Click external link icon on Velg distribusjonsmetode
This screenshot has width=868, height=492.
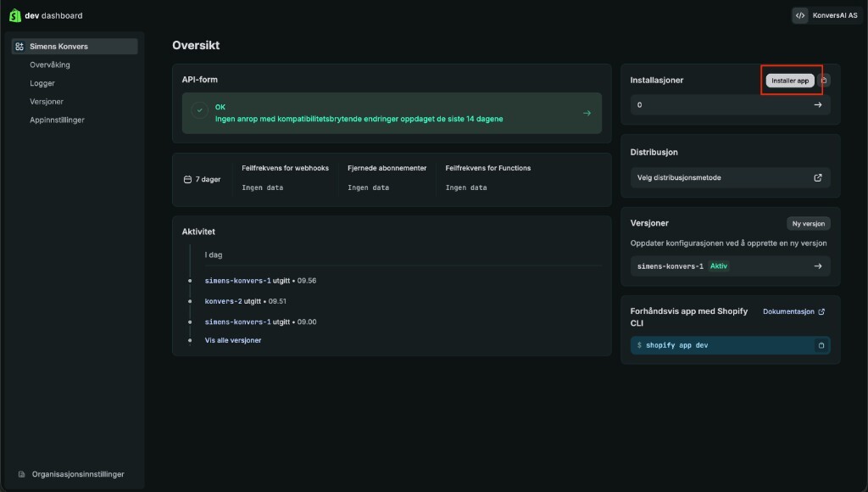(818, 178)
